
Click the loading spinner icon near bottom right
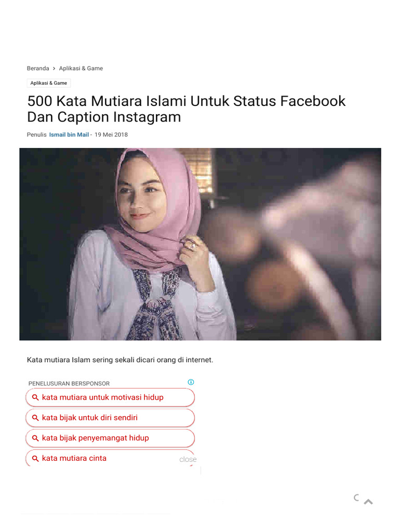356,498
